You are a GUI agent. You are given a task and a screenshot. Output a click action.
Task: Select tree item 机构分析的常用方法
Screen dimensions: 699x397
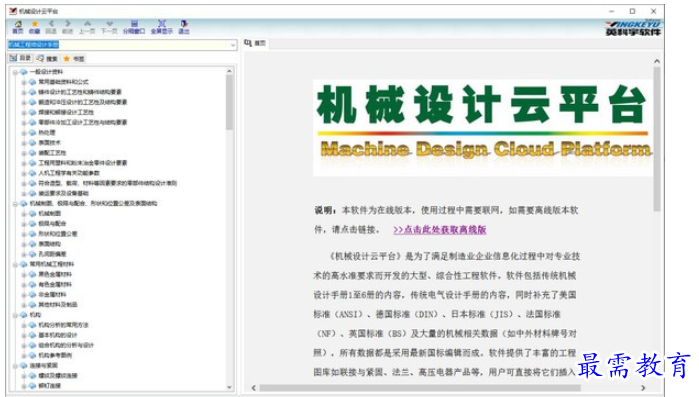[63, 325]
